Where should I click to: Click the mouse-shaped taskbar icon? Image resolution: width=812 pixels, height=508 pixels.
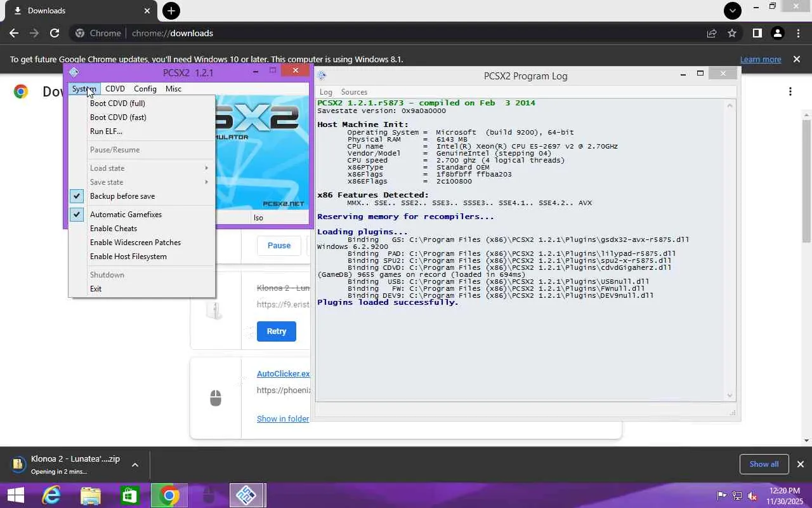click(207, 495)
